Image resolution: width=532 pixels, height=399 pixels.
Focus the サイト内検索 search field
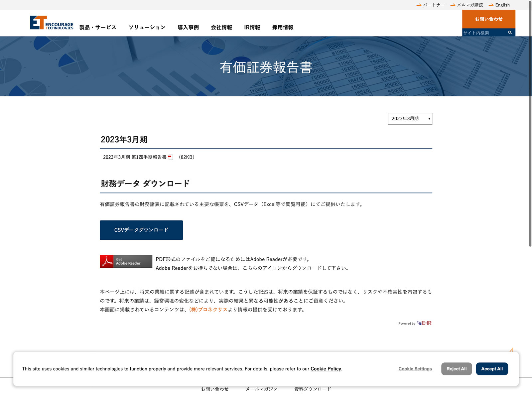click(484, 33)
